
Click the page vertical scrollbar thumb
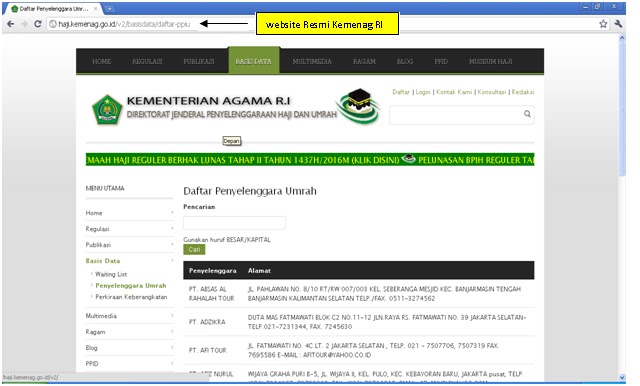622,108
